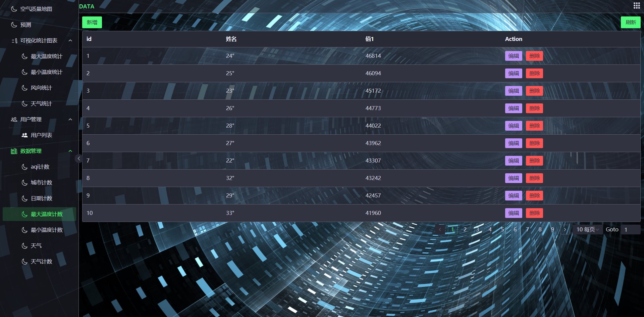Open 预测 menu item
Image resolution: width=644 pixels, height=317 pixels.
pyautogui.click(x=39, y=25)
